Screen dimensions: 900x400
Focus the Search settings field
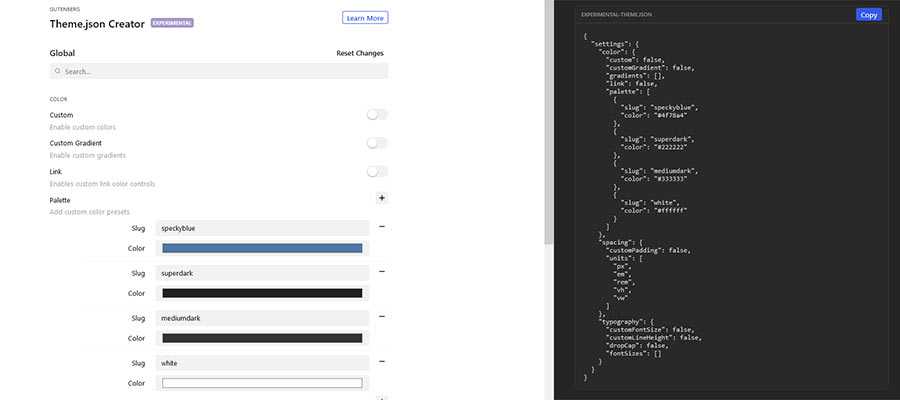(220, 72)
